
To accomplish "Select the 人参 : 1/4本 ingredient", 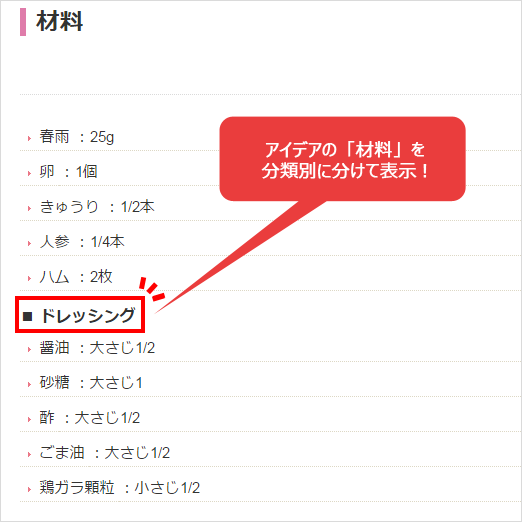I will [x=82, y=242].
